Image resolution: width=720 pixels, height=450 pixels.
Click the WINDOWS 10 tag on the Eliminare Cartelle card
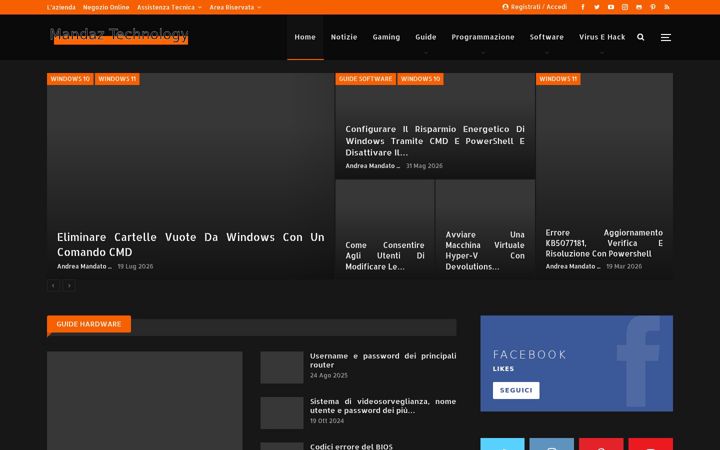point(70,79)
